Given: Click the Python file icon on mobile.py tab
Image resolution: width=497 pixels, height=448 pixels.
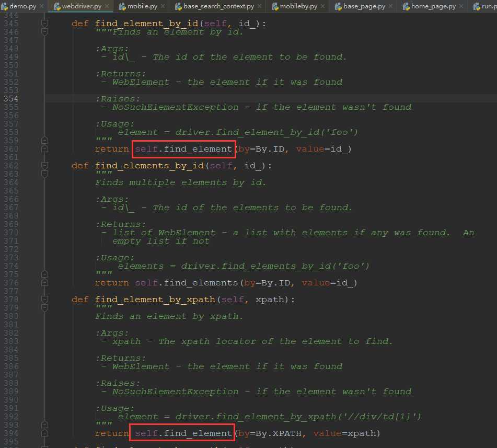Looking at the screenshot, I should point(122,6).
